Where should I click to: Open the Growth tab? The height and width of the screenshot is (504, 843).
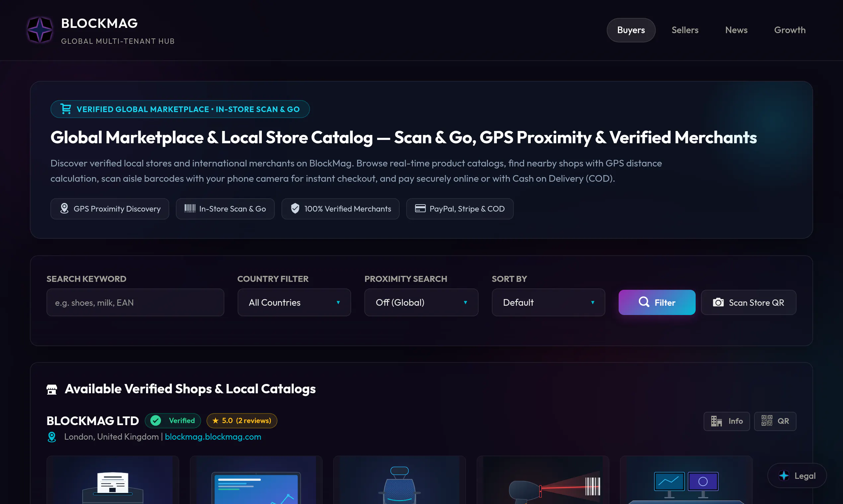790,30
